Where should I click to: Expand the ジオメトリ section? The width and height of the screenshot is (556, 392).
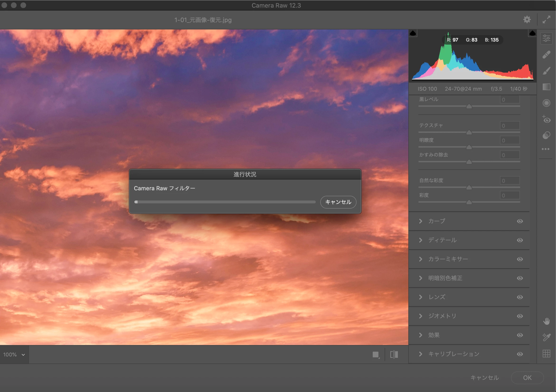click(421, 316)
